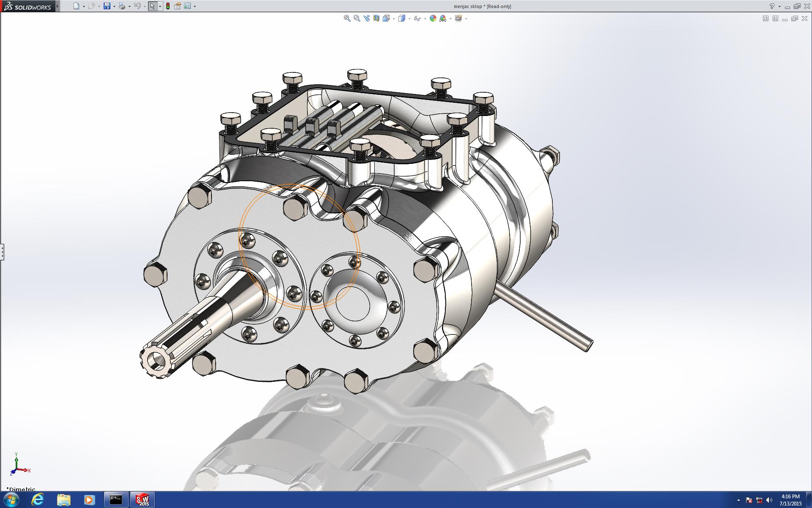Click the Rebuild traffic light icon
Screen dimensions: 812x508
click(x=168, y=6)
